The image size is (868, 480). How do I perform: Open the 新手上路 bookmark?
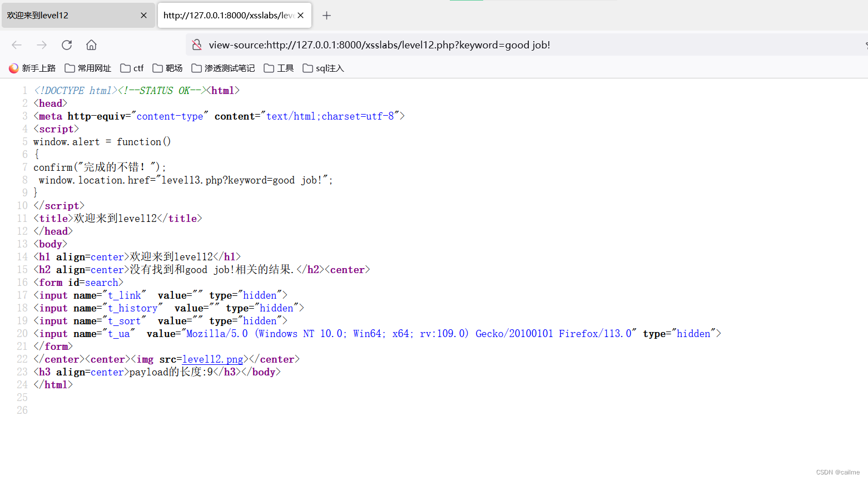pyautogui.click(x=32, y=68)
